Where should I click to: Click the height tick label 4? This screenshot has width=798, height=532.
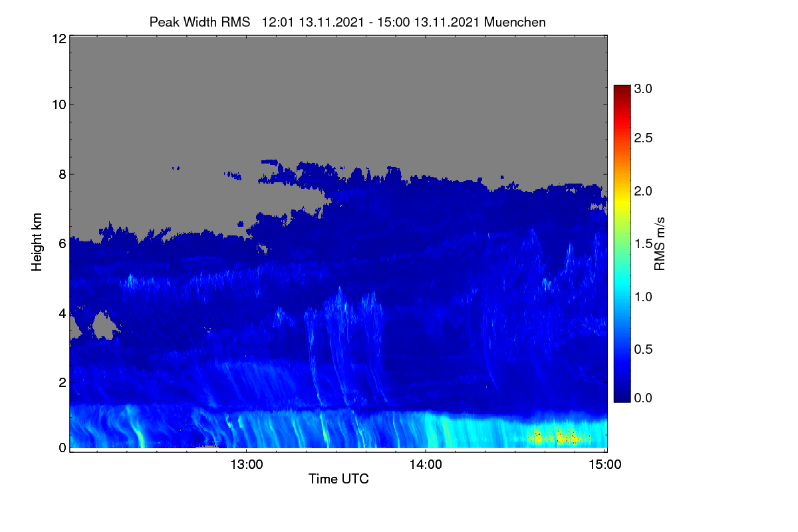(x=62, y=313)
